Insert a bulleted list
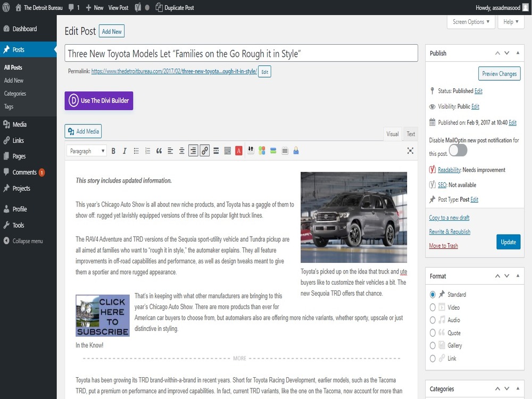Image resolution: width=532 pixels, height=399 pixels. pos(136,151)
